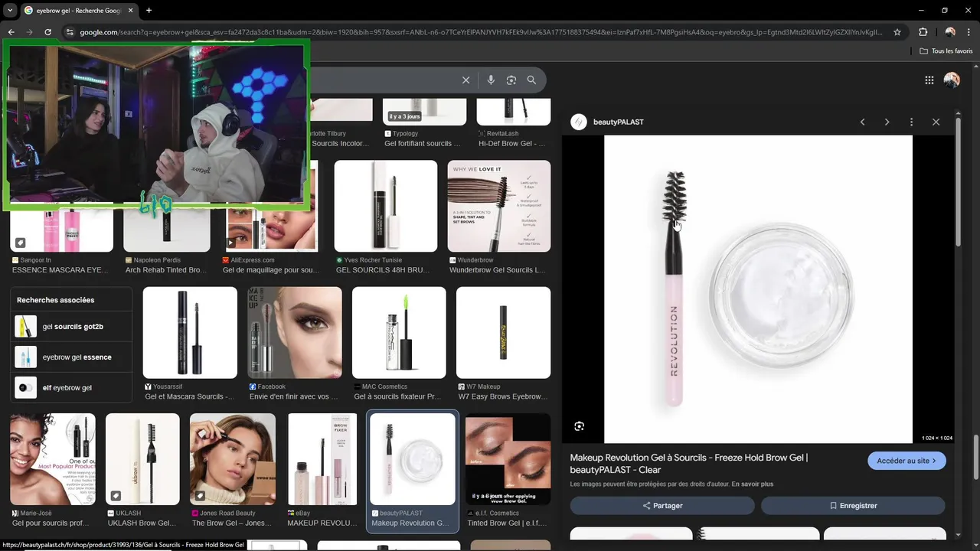Open the Marie-José Gel pour sourcils thumbnail
Image resolution: width=980 pixels, height=551 pixels.
point(53,459)
